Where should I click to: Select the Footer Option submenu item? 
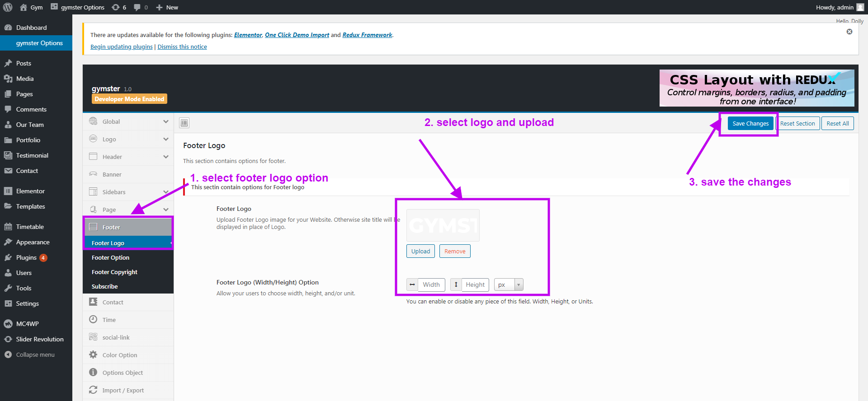coord(110,257)
